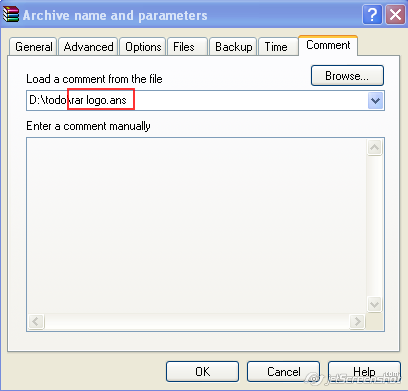The image size is (408, 391).
Task: Click the WinRAR books icon in title bar
Action: (11, 14)
